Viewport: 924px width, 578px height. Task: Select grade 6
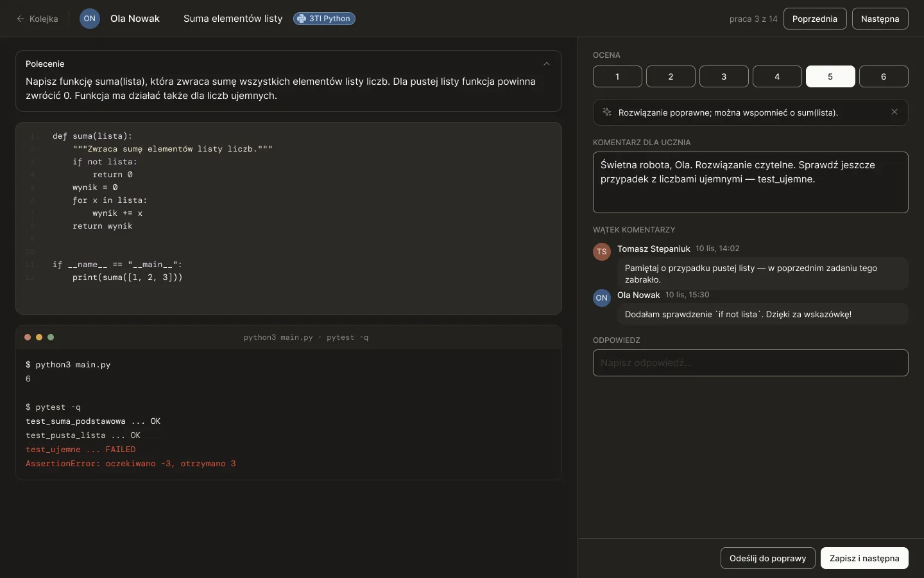[x=884, y=76]
